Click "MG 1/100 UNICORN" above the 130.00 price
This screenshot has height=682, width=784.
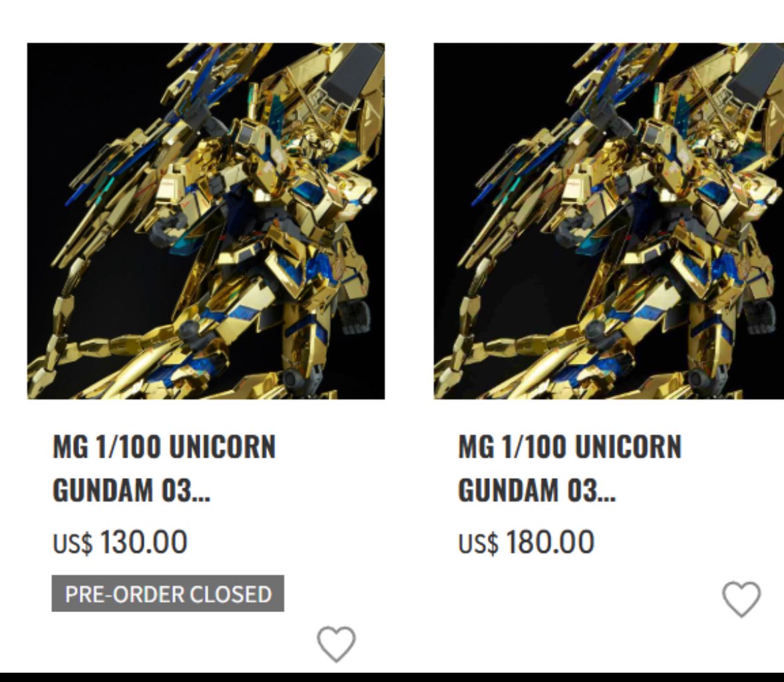click(164, 447)
